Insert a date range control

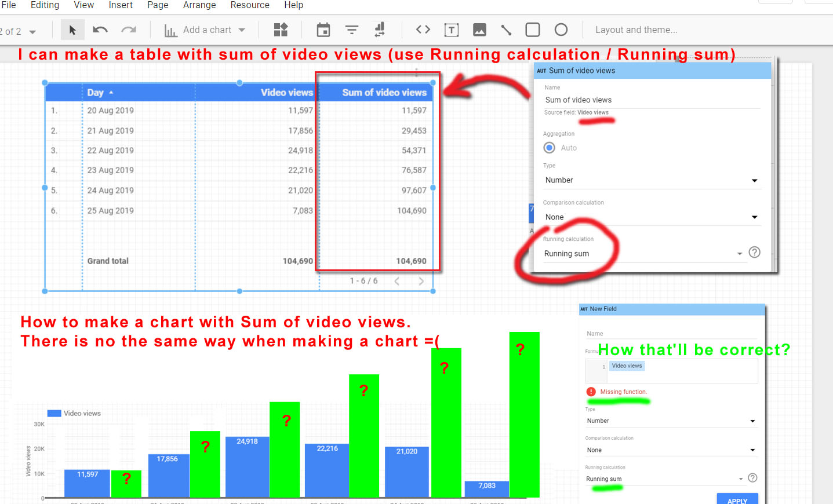coord(323,30)
